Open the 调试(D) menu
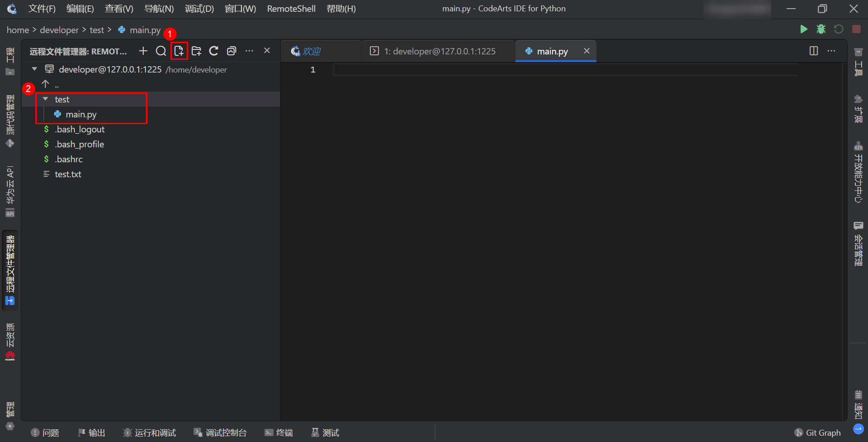The height and width of the screenshot is (442, 868). click(x=199, y=9)
